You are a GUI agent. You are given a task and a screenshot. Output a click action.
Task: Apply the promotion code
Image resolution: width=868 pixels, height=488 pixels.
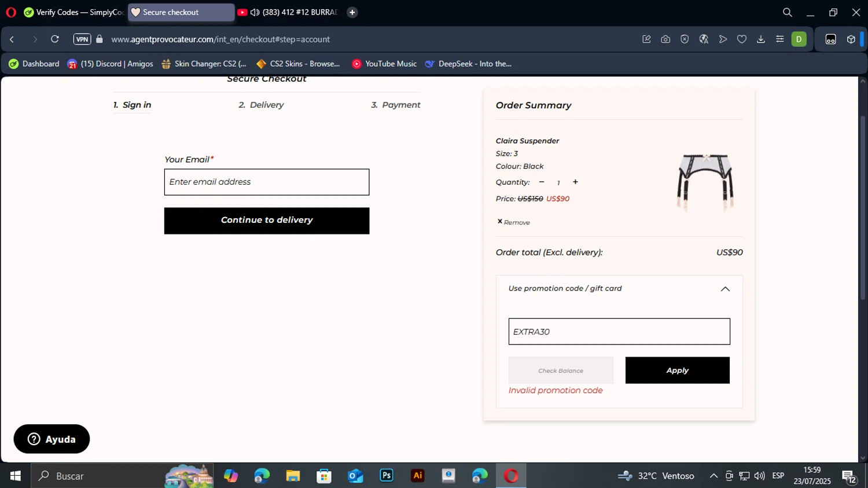click(x=678, y=370)
